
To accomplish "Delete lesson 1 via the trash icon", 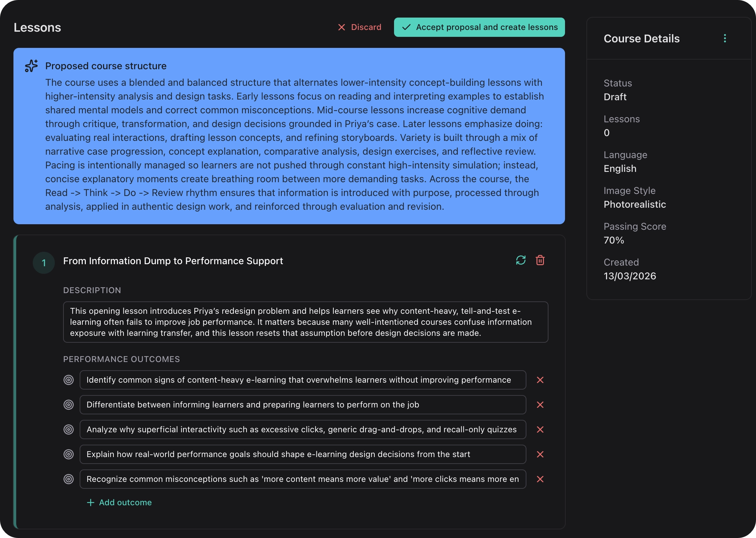I will [540, 260].
